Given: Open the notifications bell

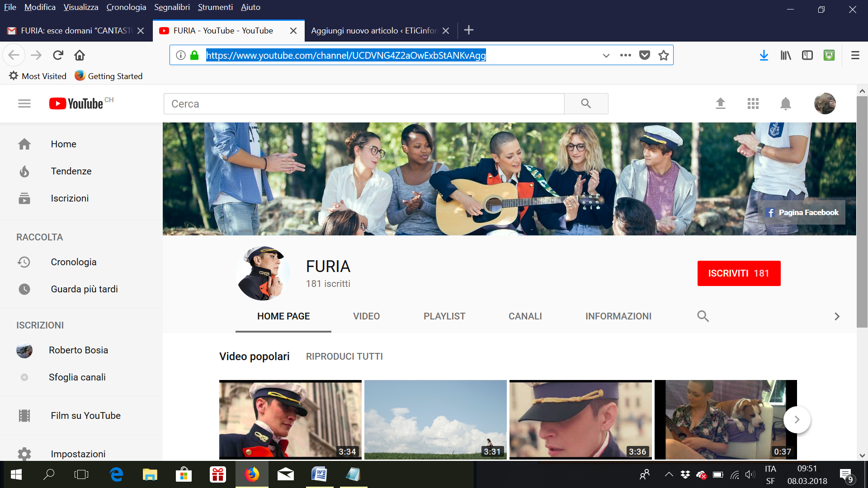Looking at the screenshot, I should pos(786,103).
